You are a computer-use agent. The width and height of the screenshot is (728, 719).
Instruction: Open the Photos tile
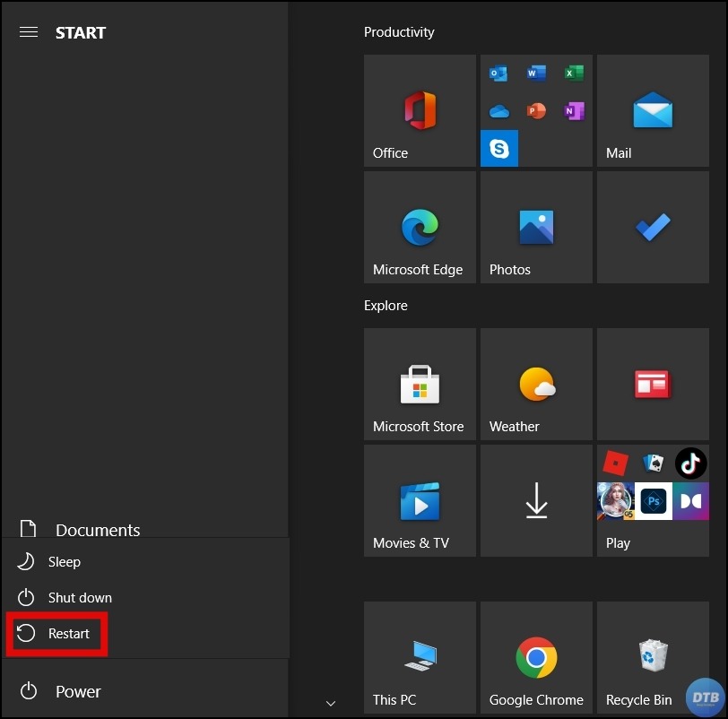coord(536,228)
